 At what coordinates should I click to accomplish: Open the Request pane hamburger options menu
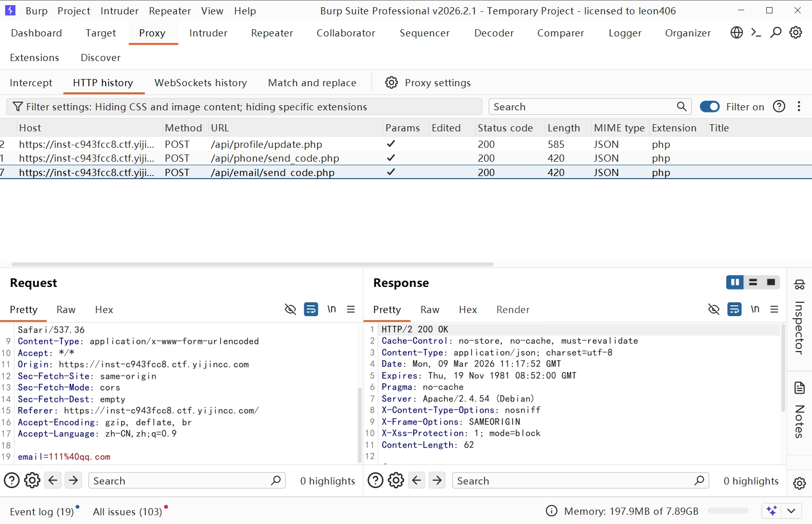coord(351,309)
